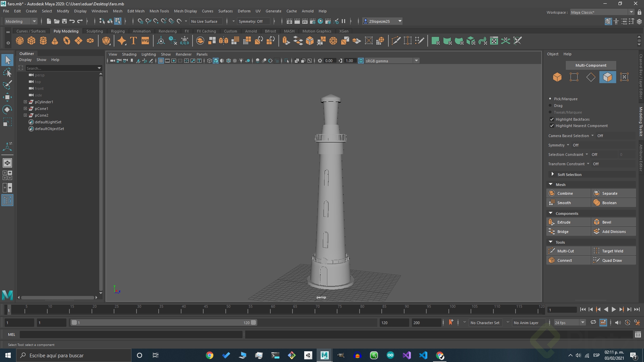Viewport: 644px width, 362px height.
Task: Click frame 60 on the time slider
Action: click(271, 310)
